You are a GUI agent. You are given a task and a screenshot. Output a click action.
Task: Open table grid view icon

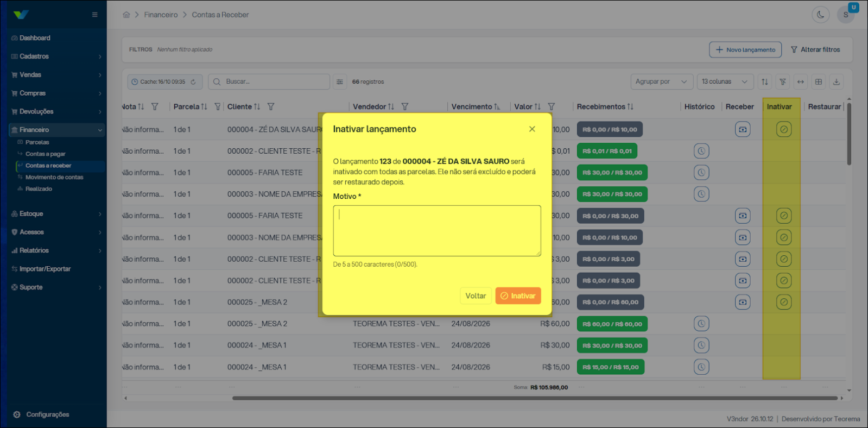coord(819,82)
